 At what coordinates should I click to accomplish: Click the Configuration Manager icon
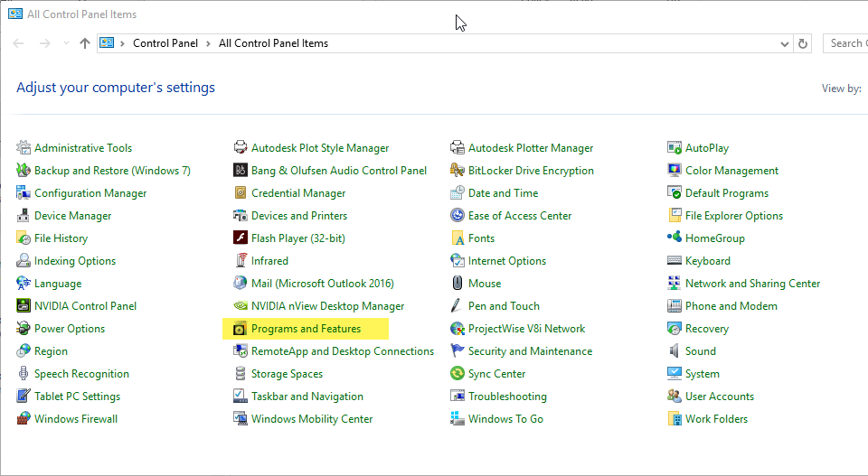24,193
